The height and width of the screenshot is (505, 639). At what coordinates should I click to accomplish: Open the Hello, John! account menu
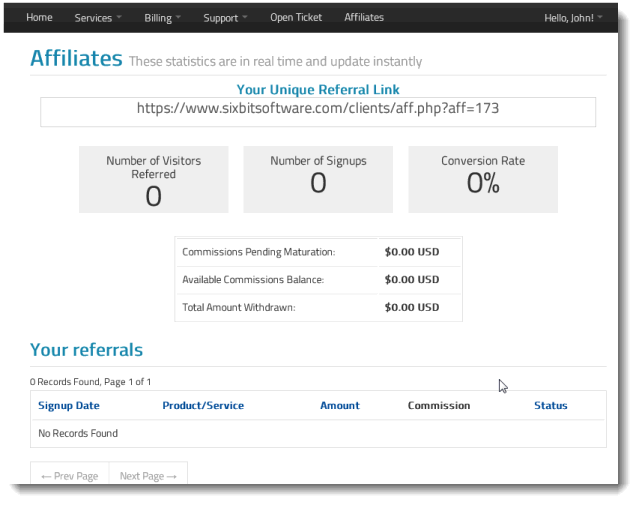click(573, 18)
